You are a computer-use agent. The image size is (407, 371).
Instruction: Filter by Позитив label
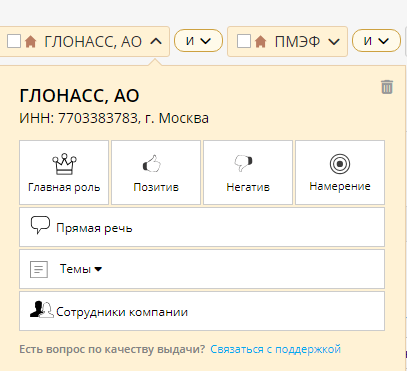[x=156, y=187]
